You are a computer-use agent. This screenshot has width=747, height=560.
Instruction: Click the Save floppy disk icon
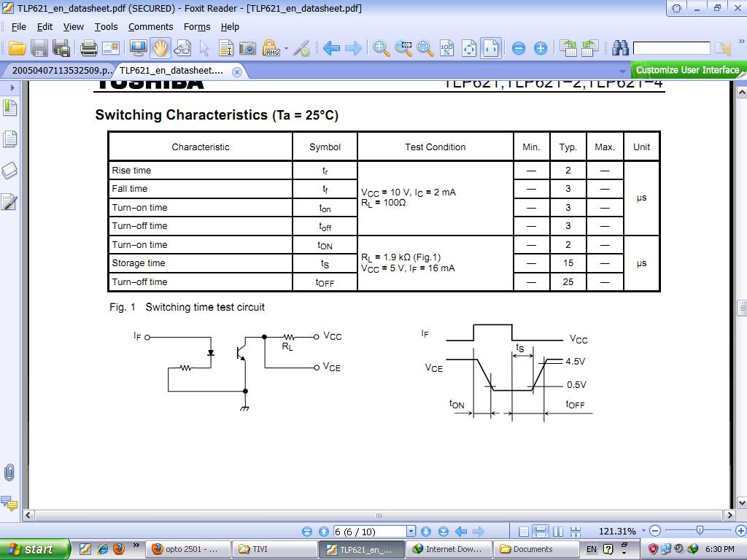39,48
